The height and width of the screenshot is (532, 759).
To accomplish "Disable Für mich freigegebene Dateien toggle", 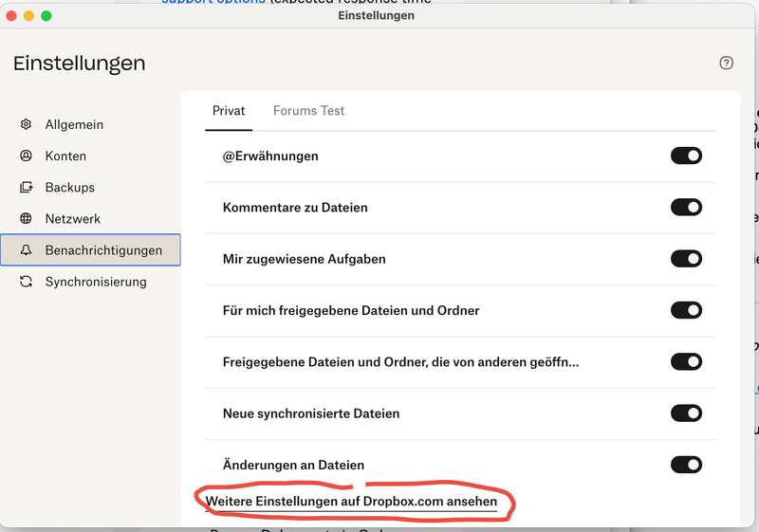I will (686, 310).
